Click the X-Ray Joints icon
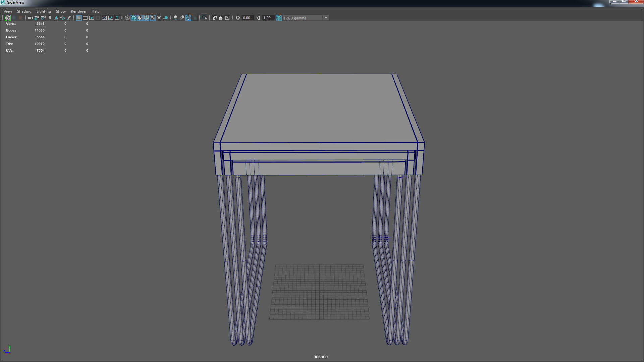This screenshot has height=362, width=644. (227, 18)
